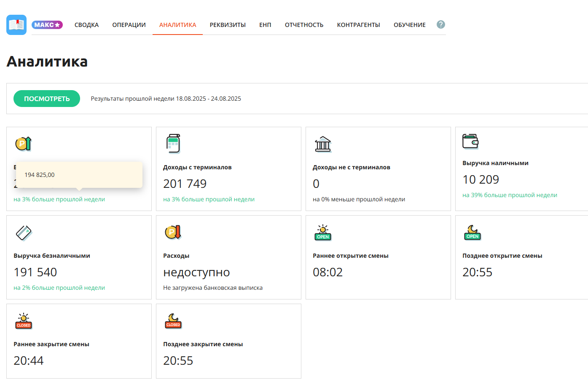Click the на 0% меньше прошлой недели text
The width and height of the screenshot is (588, 382).
point(359,199)
